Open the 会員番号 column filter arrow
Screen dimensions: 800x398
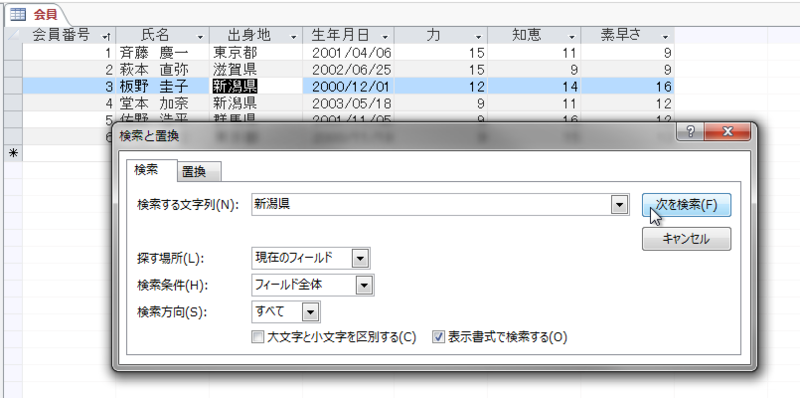[x=106, y=36]
